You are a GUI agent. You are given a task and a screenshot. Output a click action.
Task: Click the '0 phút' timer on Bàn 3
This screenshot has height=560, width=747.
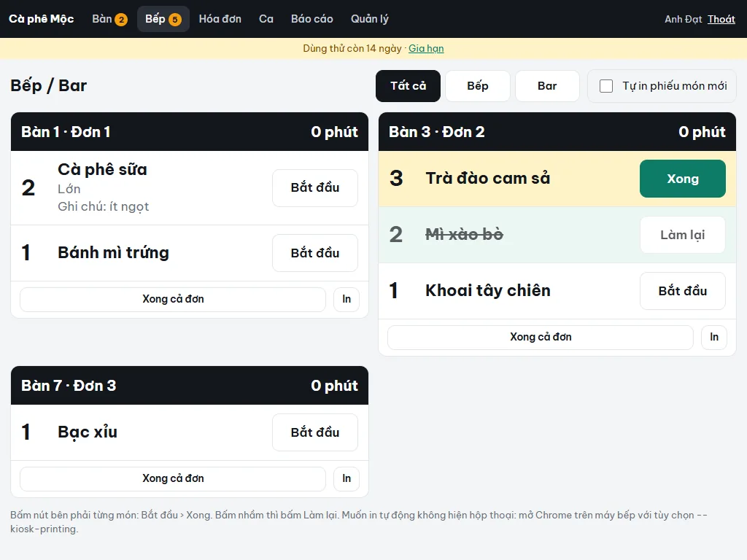click(x=703, y=132)
